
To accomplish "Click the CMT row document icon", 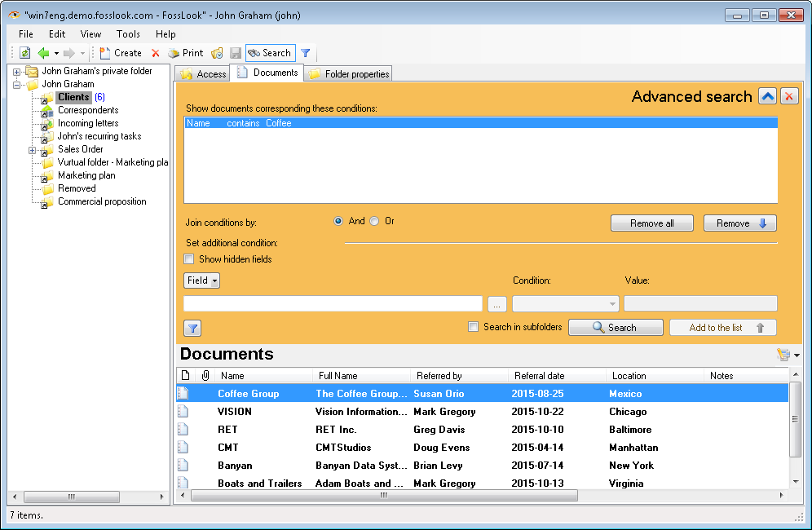I will point(183,447).
